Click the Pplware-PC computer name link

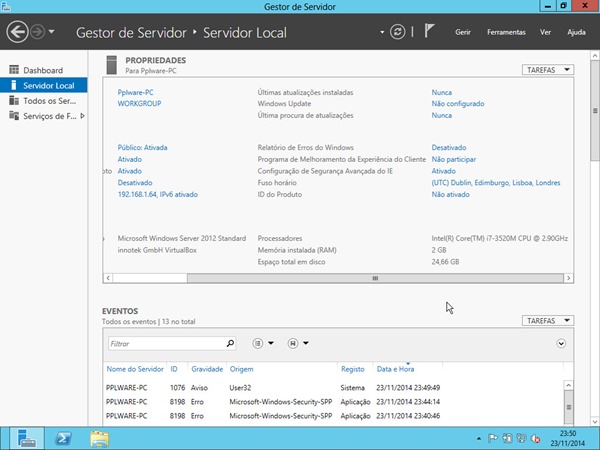pos(135,92)
